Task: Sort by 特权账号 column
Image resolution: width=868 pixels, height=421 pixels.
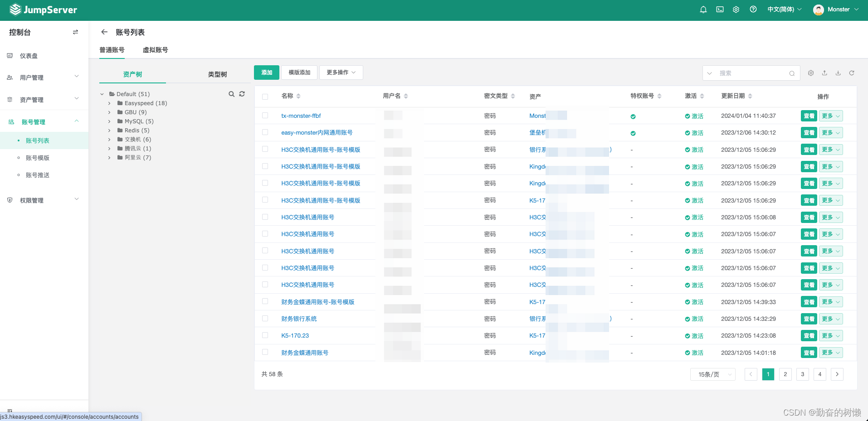Action: (x=659, y=96)
